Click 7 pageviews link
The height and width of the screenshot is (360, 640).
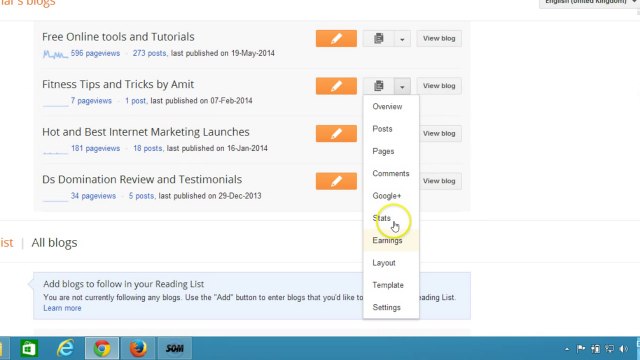(x=91, y=101)
